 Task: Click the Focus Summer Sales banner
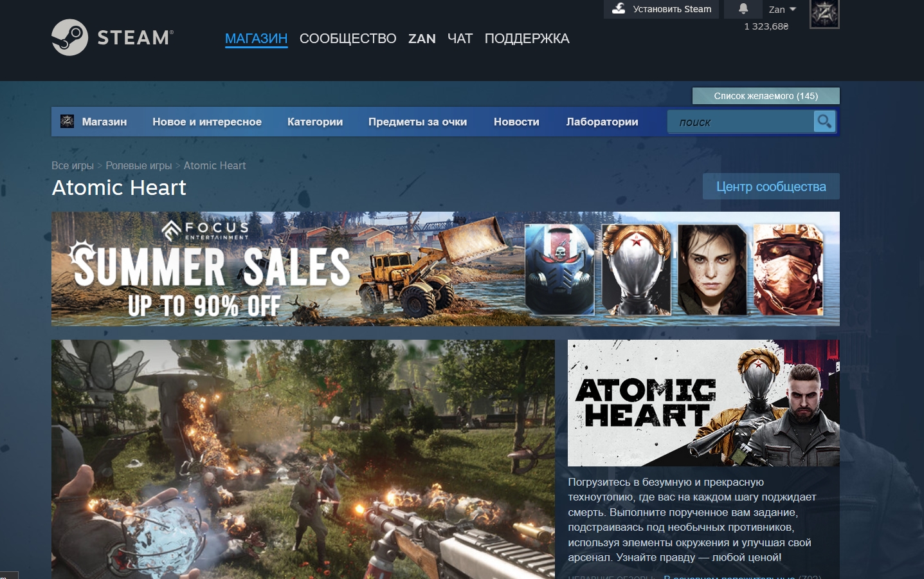[x=446, y=269]
